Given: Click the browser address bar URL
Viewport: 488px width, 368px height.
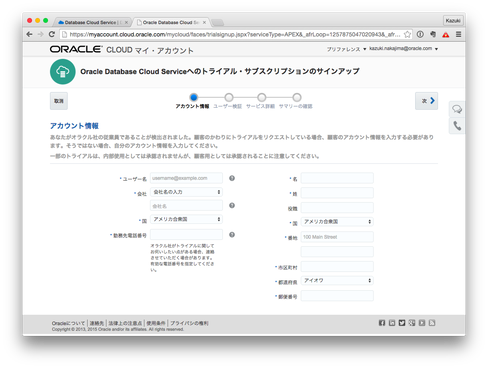Looking at the screenshot, I should click(x=234, y=34).
